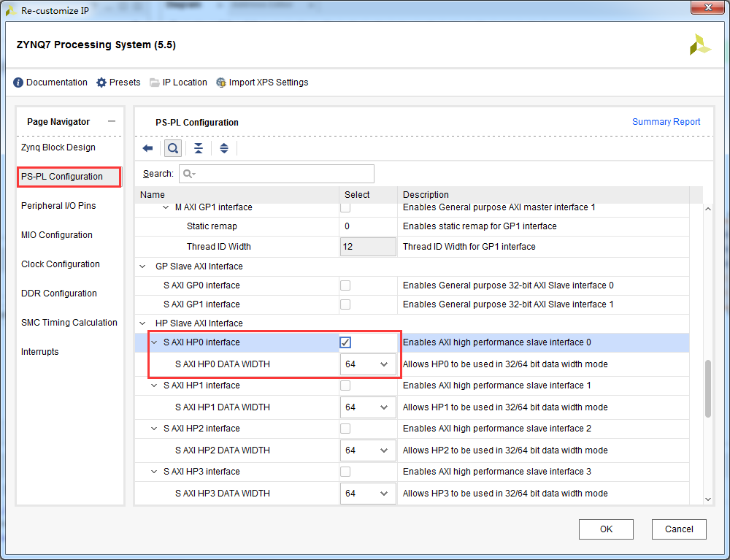Click the Xilinx logo icon
This screenshot has height=560, width=730.
(x=700, y=45)
